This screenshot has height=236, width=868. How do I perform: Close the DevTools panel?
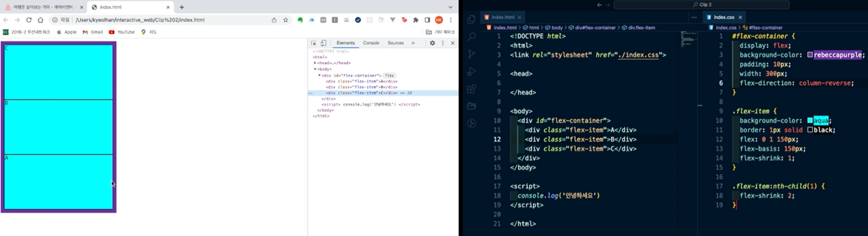click(453, 43)
